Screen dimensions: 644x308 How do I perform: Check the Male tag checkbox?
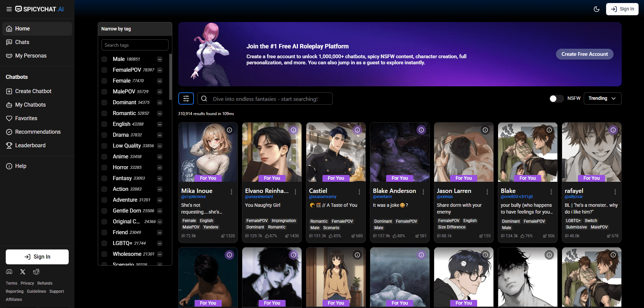105,59
